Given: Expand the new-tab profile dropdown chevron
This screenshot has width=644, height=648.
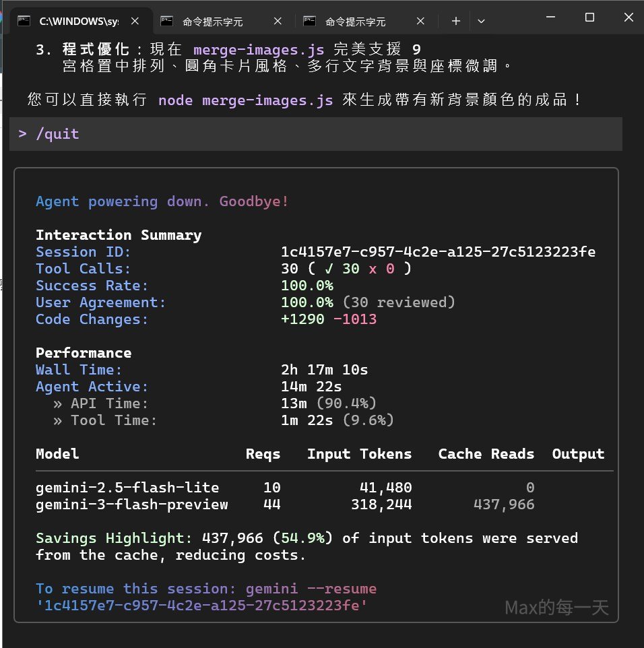Looking at the screenshot, I should click(481, 21).
